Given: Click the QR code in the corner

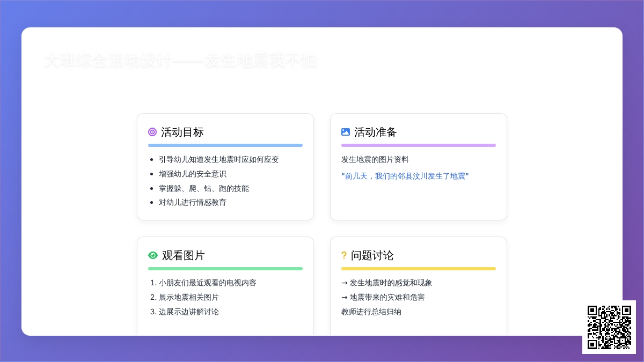Looking at the screenshot, I should click(609, 327).
